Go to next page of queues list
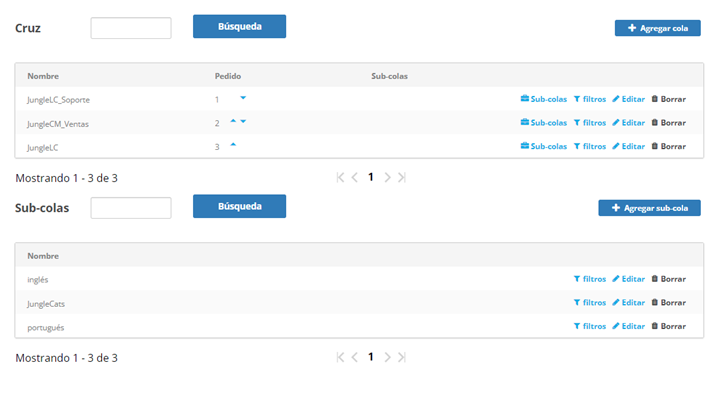This screenshot has width=717, height=407. pos(387,177)
